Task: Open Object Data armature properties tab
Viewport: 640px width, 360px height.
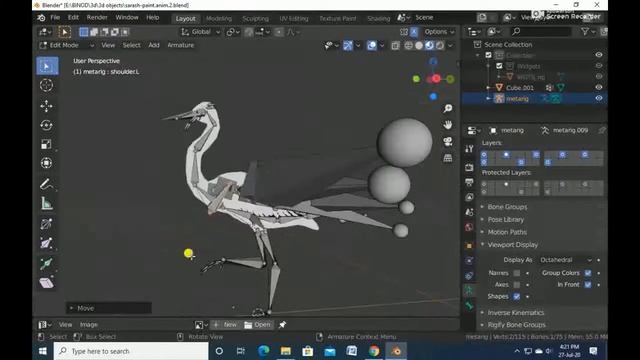Action: click(x=469, y=291)
